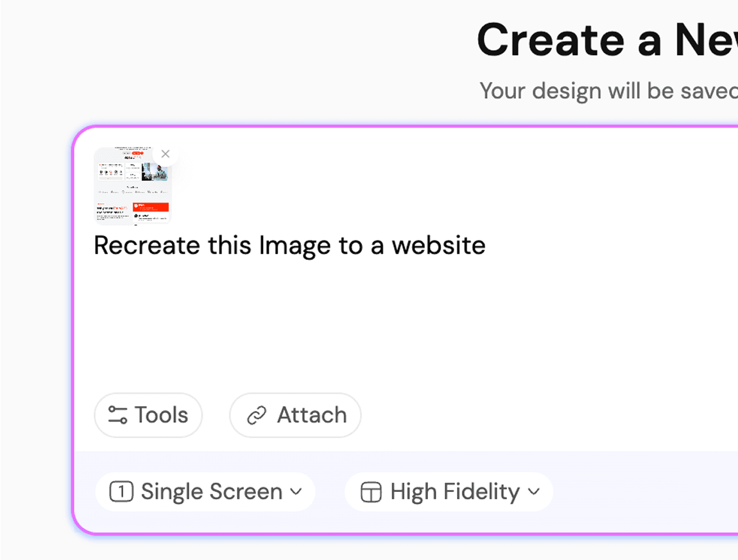This screenshot has height=560, width=738.
Task: Open the attached website screenshot thumbnail
Action: pyautogui.click(x=132, y=187)
